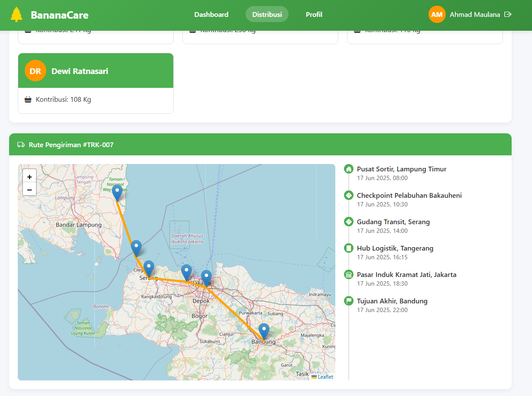Select Hub Logistik, Tangerang entry
This screenshot has width=532, height=396.
pos(395,248)
